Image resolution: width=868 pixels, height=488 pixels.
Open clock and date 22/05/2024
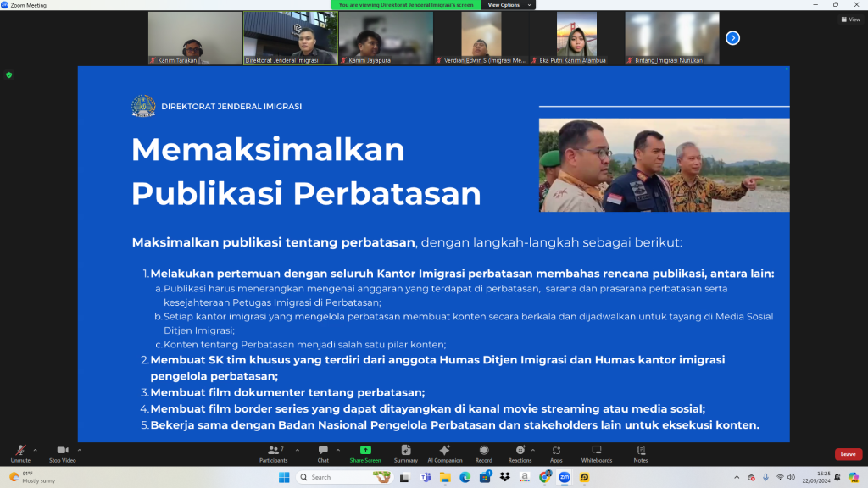point(816,477)
